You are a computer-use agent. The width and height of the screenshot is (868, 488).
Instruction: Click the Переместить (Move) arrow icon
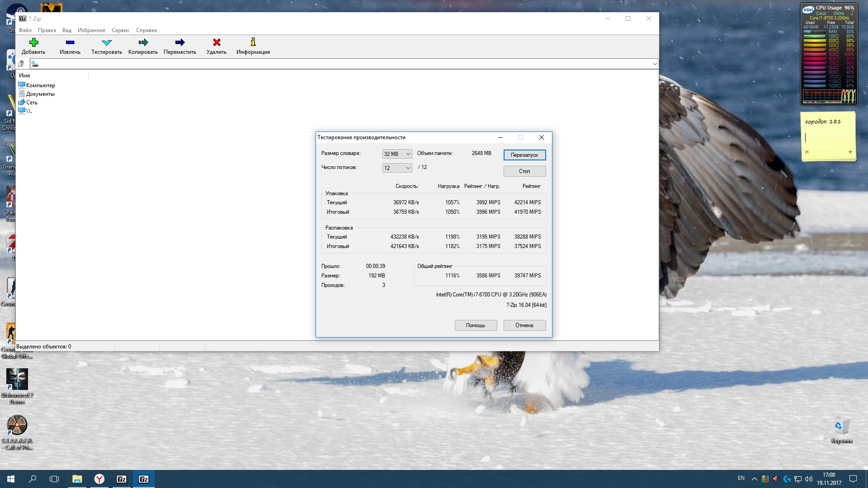tap(180, 42)
